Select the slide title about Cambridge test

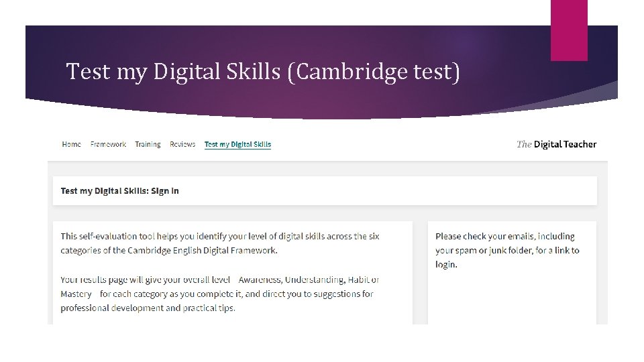[x=264, y=71]
